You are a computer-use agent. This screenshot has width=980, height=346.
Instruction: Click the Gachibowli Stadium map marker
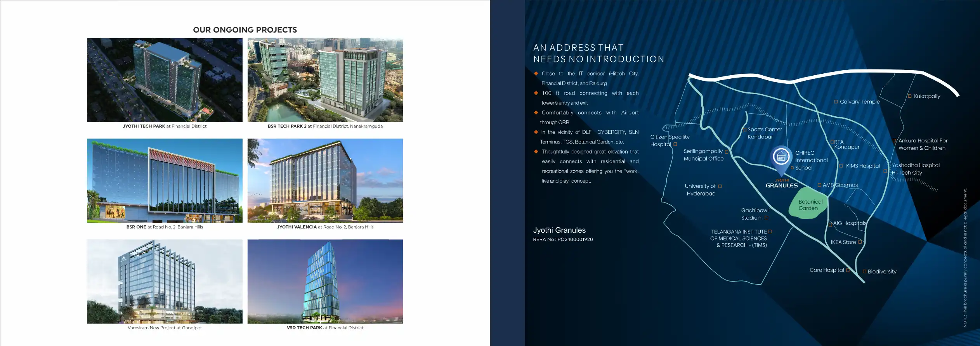coord(767,218)
